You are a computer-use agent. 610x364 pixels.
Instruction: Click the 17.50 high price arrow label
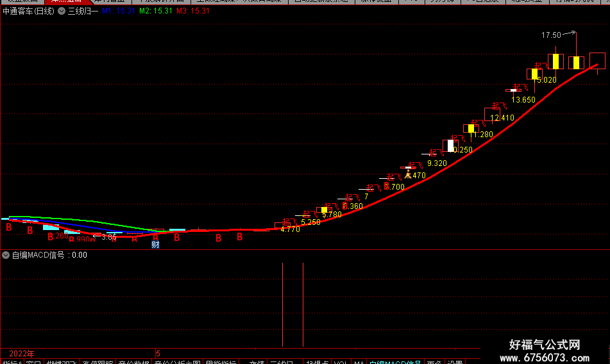point(558,35)
